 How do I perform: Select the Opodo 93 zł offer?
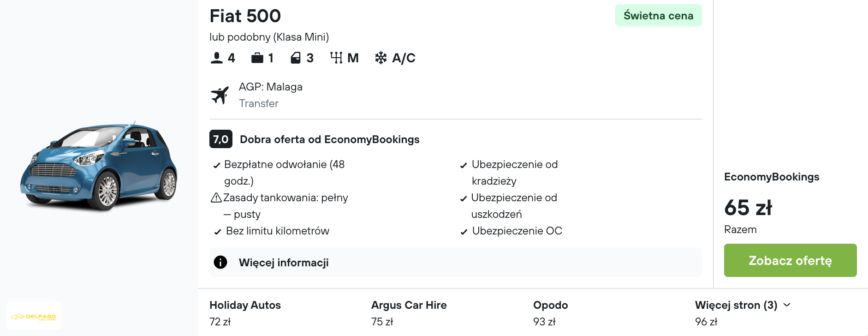[550, 313]
